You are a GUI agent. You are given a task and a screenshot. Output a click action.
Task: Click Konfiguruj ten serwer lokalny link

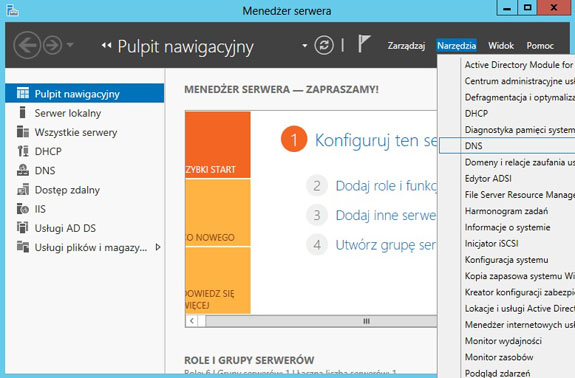[x=376, y=140]
